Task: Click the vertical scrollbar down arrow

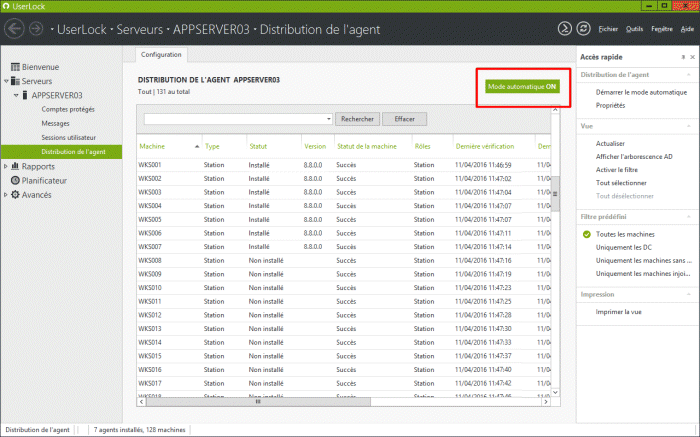Action: pyautogui.click(x=555, y=392)
